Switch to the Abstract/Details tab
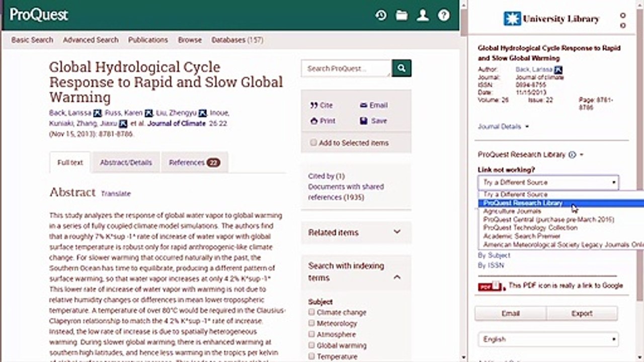 click(x=126, y=162)
